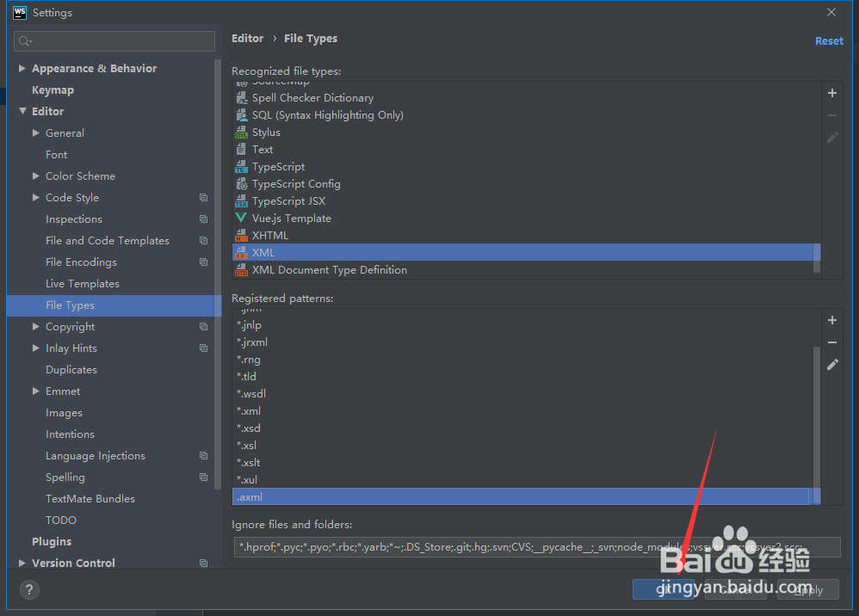Click the pencil to edit the XML file type

click(831, 137)
